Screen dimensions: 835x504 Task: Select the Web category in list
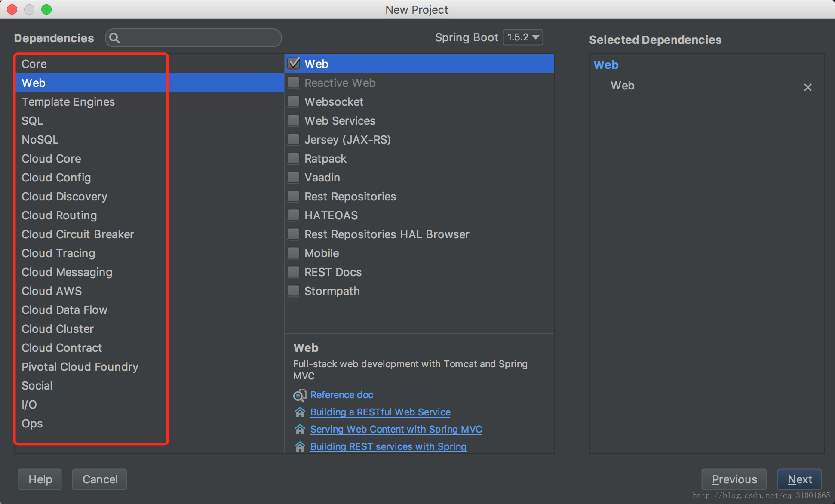pos(149,83)
